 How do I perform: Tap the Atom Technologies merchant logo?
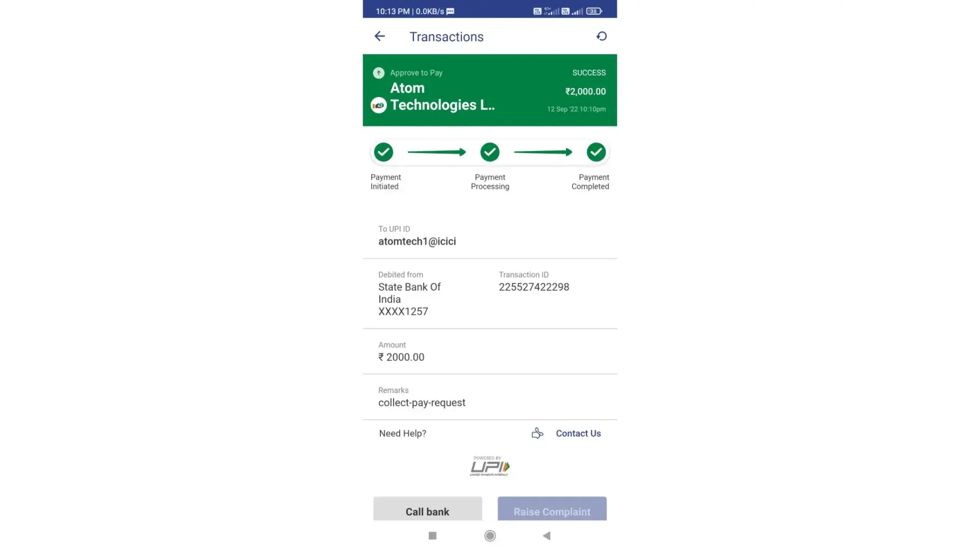point(379,105)
